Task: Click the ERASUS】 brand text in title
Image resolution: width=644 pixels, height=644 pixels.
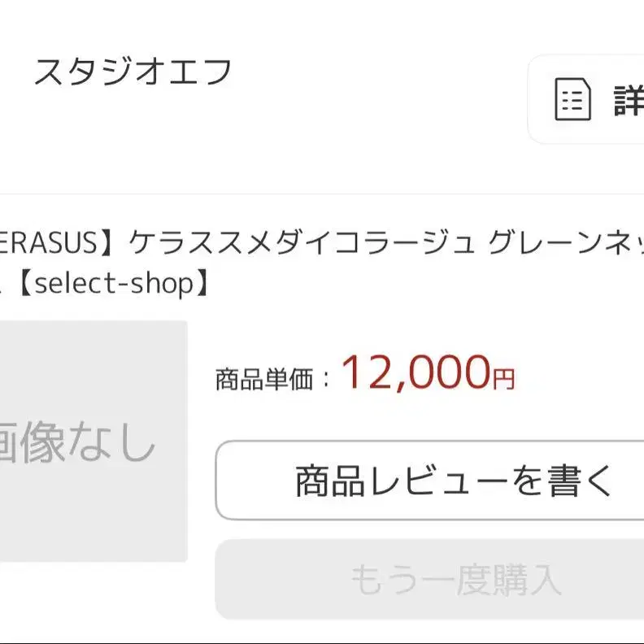Action: coord(63,242)
